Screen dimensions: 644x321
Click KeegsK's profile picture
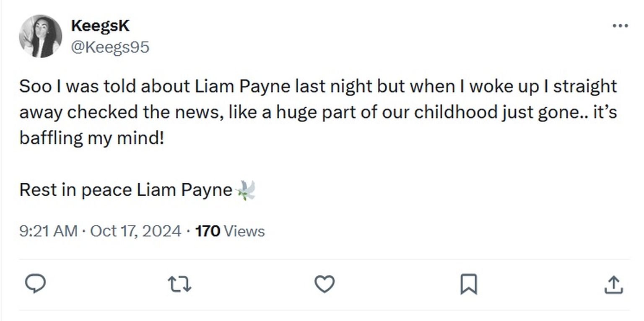coord(40,36)
